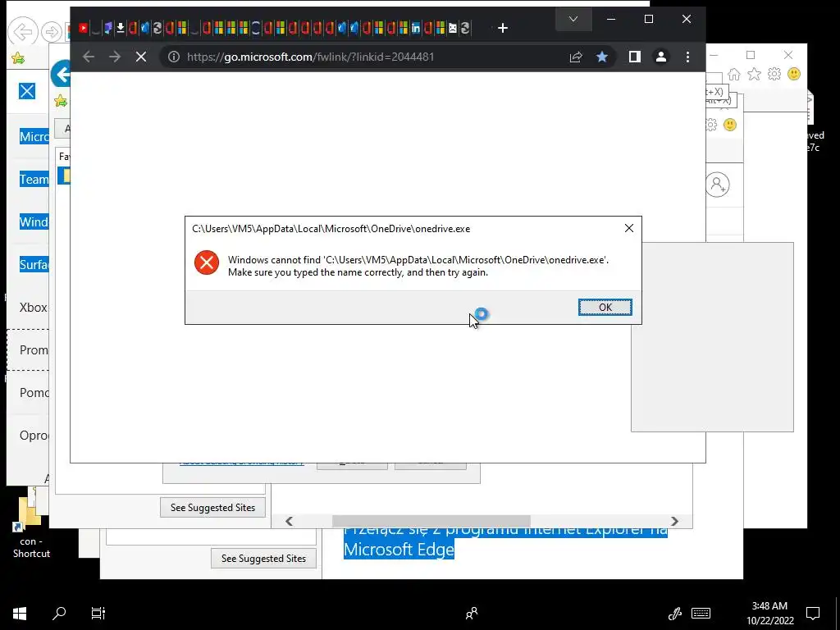Click the highlighted Microsoft Edge text
The height and width of the screenshot is (630, 840).
click(399, 549)
